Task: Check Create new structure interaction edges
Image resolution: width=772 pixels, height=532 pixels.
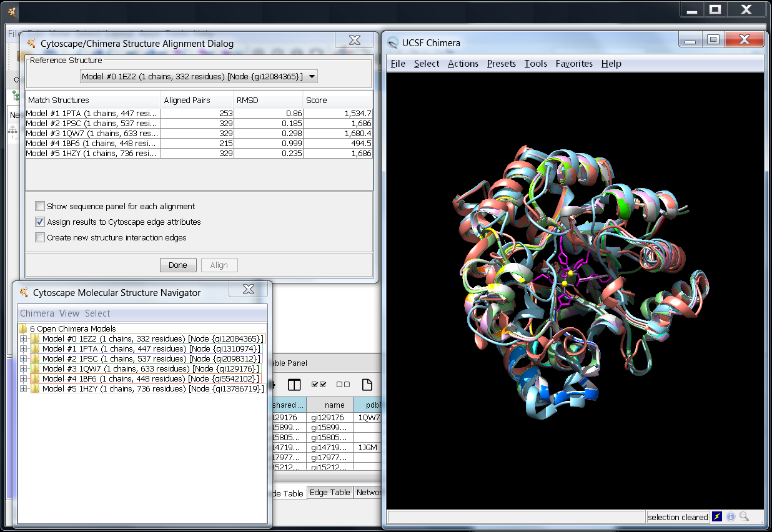Action: tap(40, 237)
